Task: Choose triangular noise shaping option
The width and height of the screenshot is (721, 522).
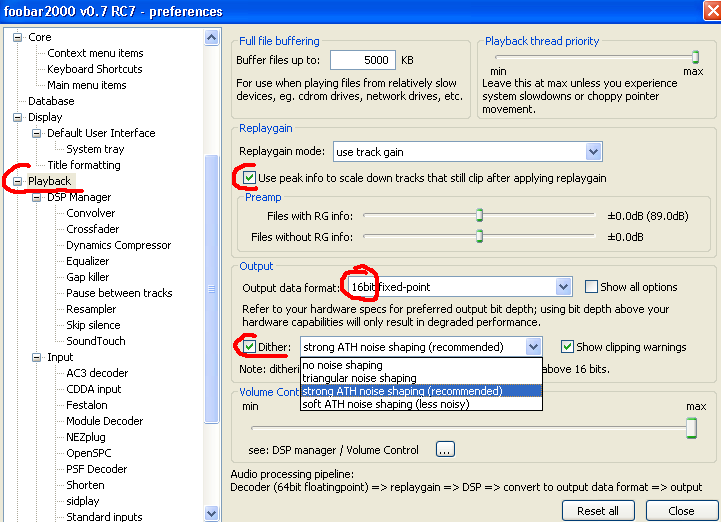Action: pyautogui.click(x=421, y=378)
